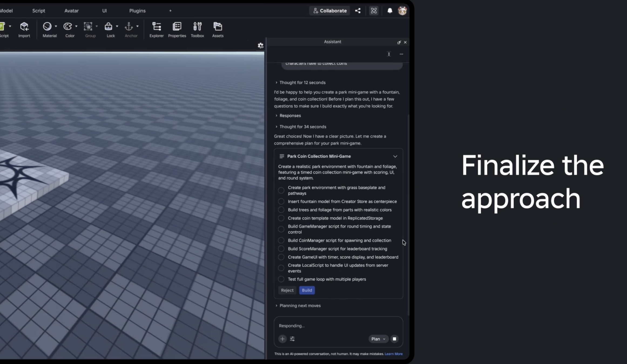Select the Build GameManager script step
This screenshot has height=364, width=627.
coord(281,229)
